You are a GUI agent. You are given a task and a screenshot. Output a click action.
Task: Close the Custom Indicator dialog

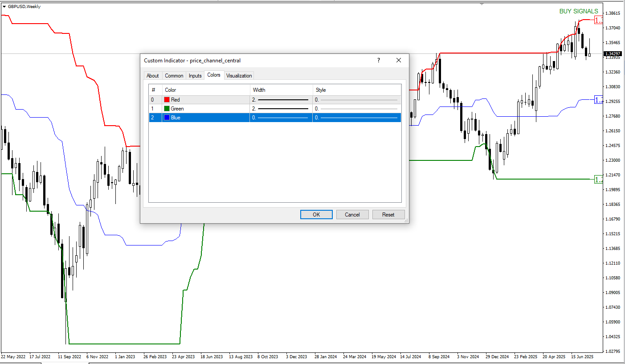[x=399, y=60]
